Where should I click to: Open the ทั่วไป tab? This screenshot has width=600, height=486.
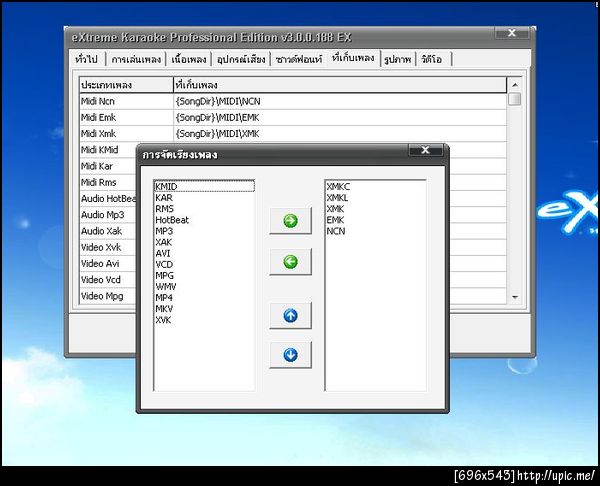87,59
